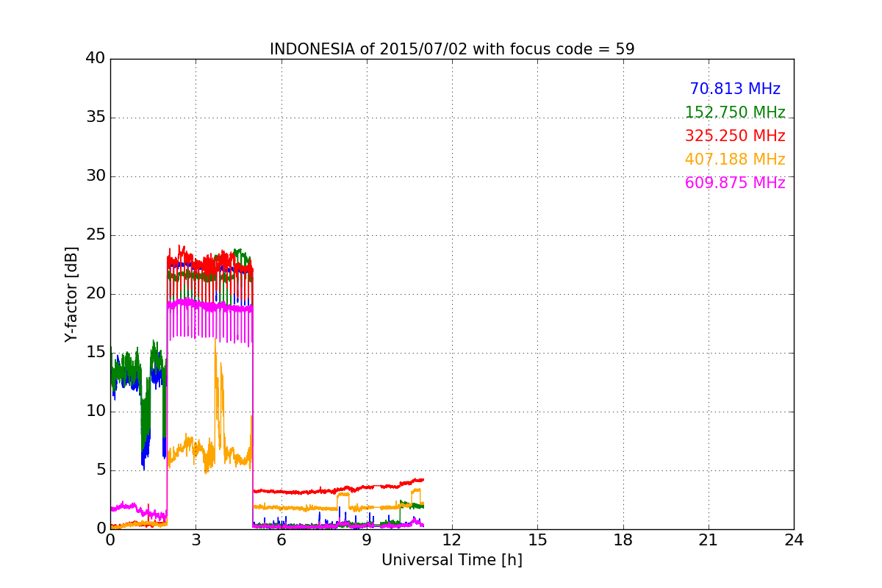Select the 70.813 MHz legend label
Image resolution: width=882 pixels, height=588 pixels.
735,89
